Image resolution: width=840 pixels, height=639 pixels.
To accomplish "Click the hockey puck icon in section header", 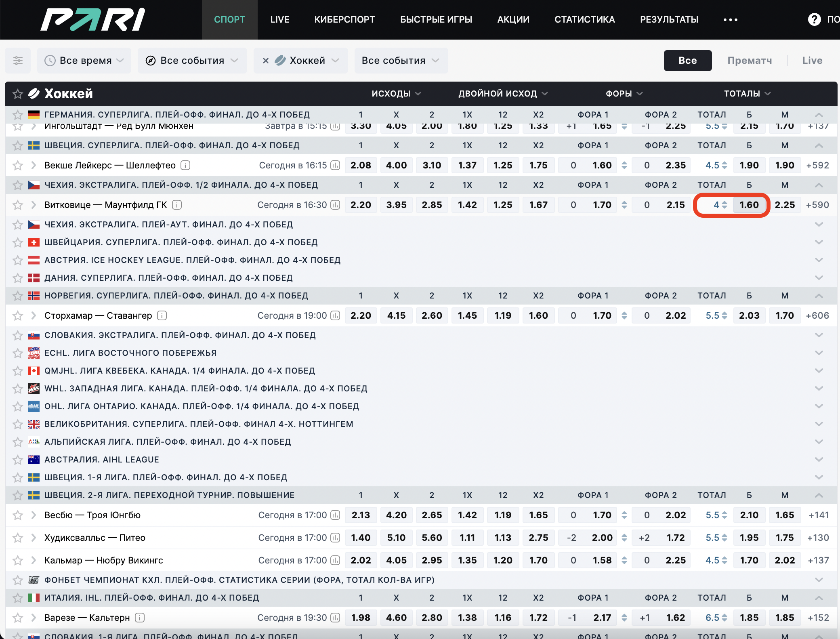I will pyautogui.click(x=34, y=93).
